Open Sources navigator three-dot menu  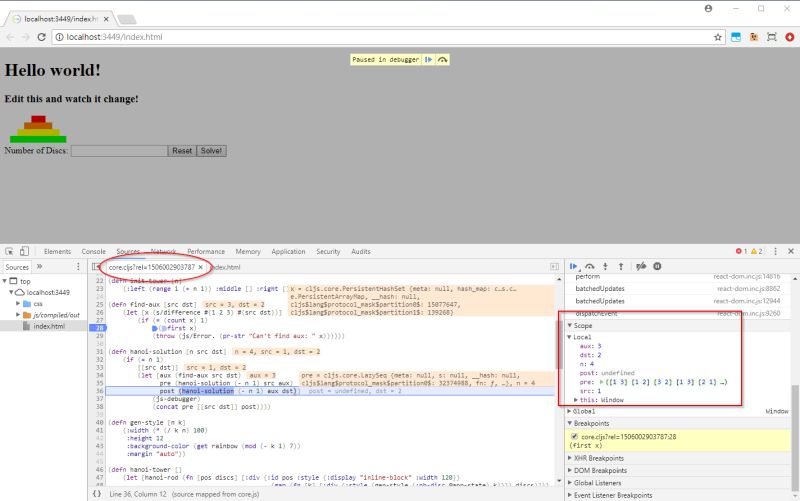click(78, 267)
